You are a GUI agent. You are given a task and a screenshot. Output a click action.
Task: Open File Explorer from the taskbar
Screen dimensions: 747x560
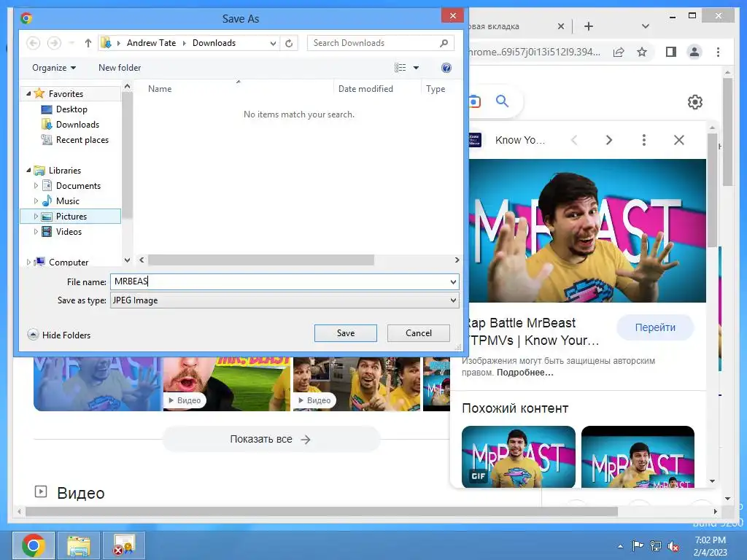tap(79, 545)
